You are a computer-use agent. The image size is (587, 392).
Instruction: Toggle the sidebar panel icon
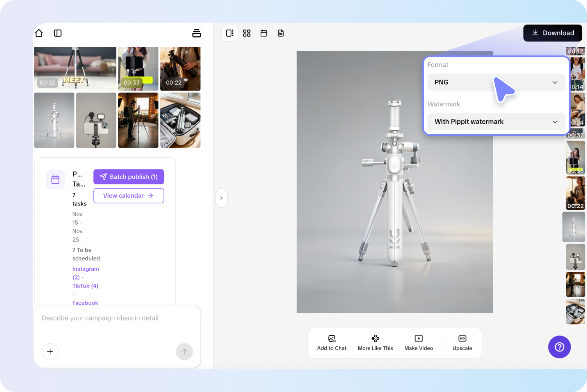pyautogui.click(x=58, y=33)
